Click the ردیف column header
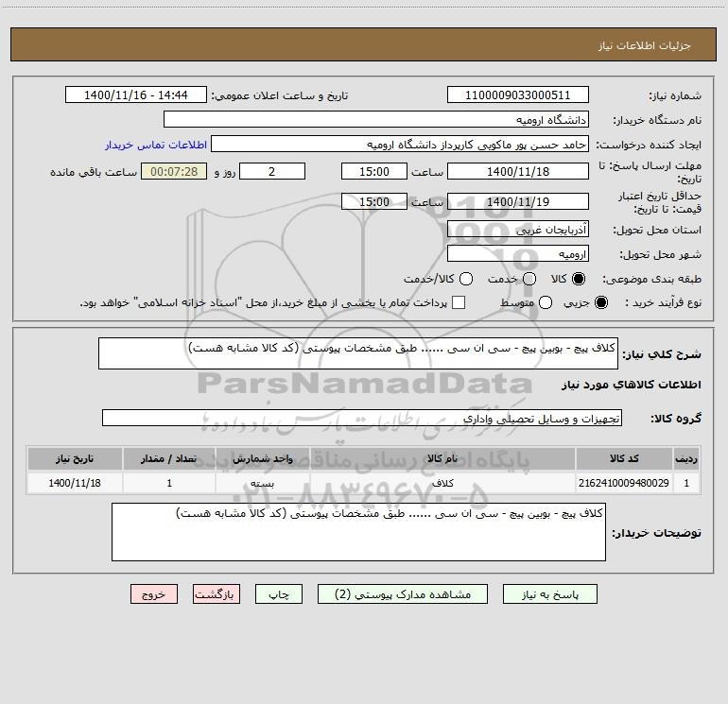 pos(686,458)
